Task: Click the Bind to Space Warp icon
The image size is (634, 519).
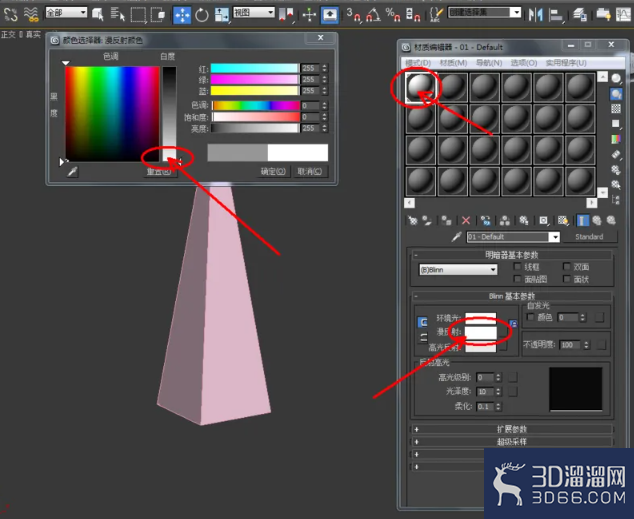Action: tap(31, 15)
